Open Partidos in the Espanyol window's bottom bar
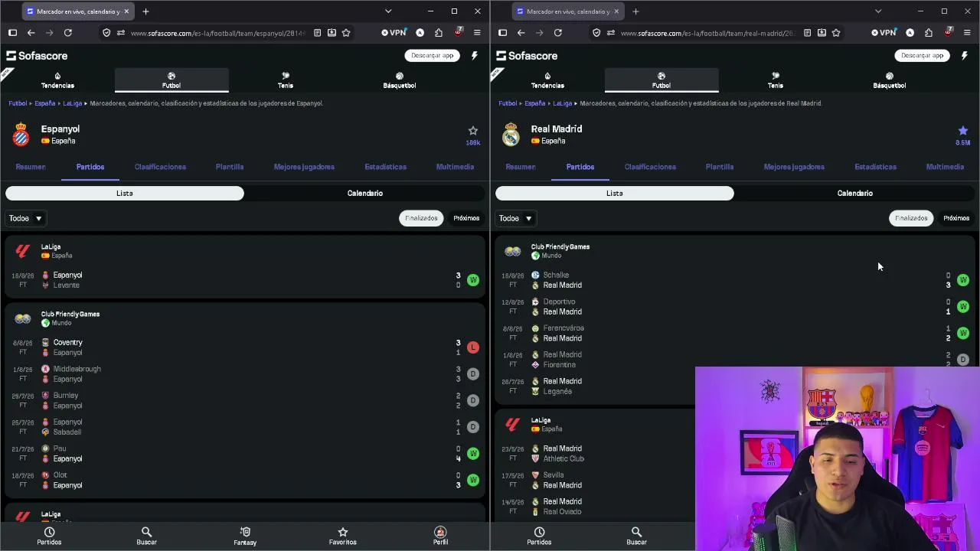 49,536
